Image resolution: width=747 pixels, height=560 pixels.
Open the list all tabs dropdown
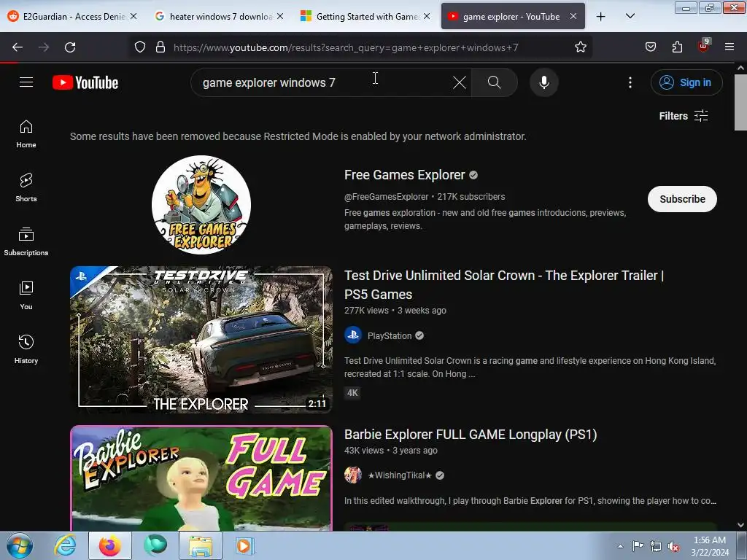pyautogui.click(x=630, y=16)
